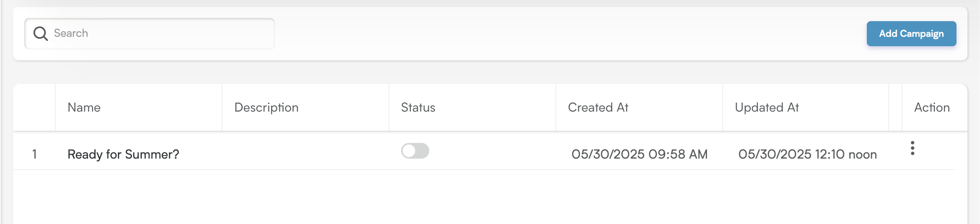Click the narrow blank header before Action
The width and height of the screenshot is (980, 224).
click(895, 107)
